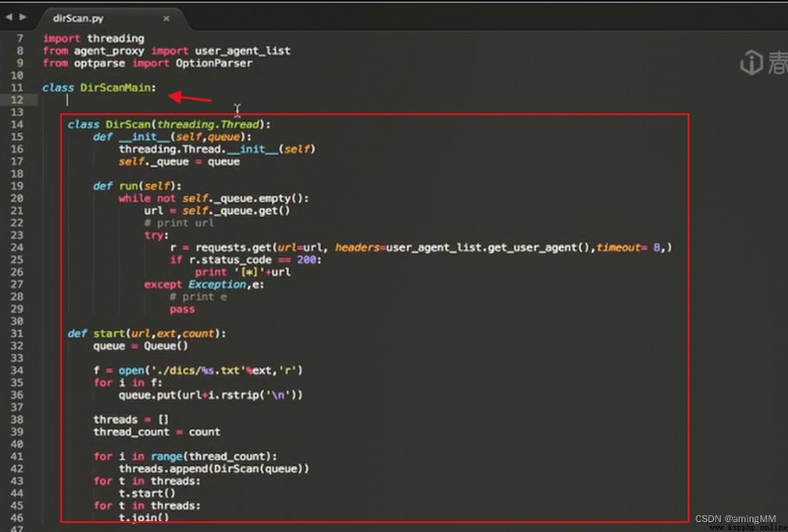Click the next tab right arrow

click(x=23, y=17)
